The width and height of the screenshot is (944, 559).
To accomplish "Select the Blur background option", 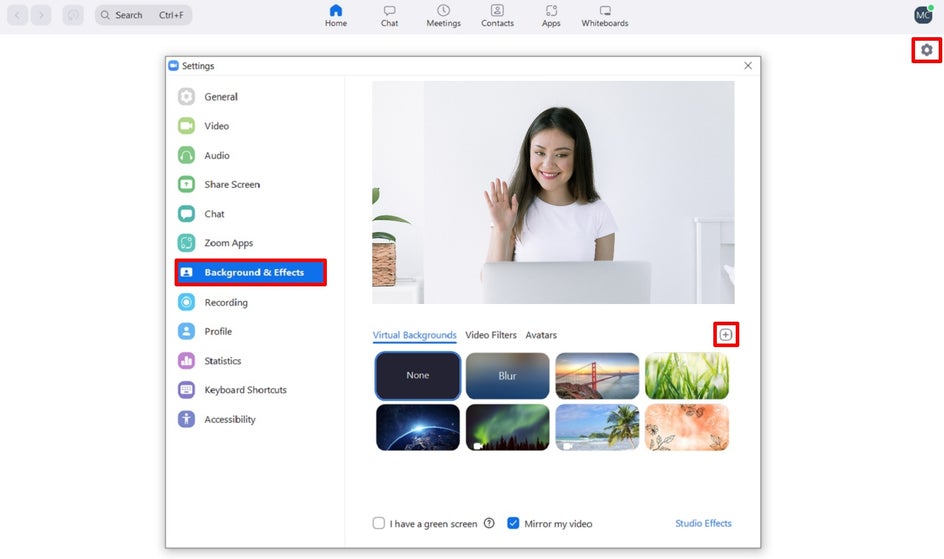I will [x=508, y=375].
